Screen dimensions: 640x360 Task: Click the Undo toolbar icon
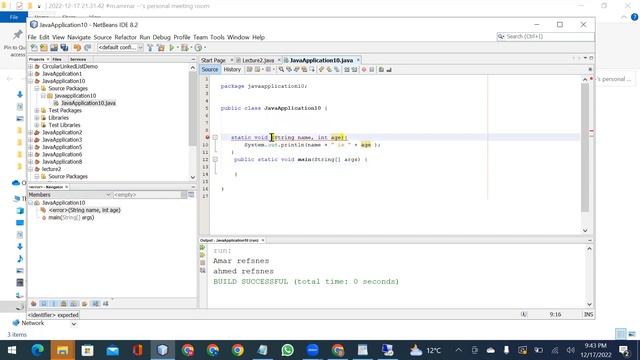77,48
